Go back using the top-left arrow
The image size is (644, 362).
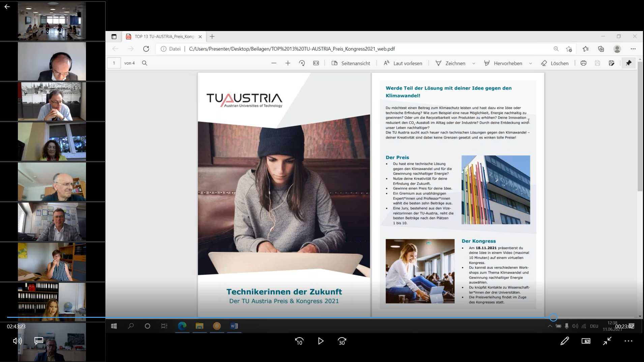[7, 7]
